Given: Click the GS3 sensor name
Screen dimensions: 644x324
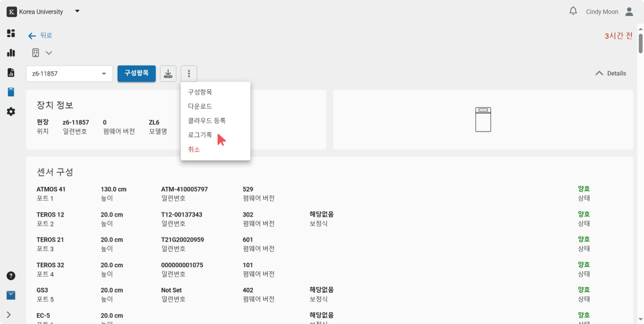Looking at the screenshot, I should 42,290.
